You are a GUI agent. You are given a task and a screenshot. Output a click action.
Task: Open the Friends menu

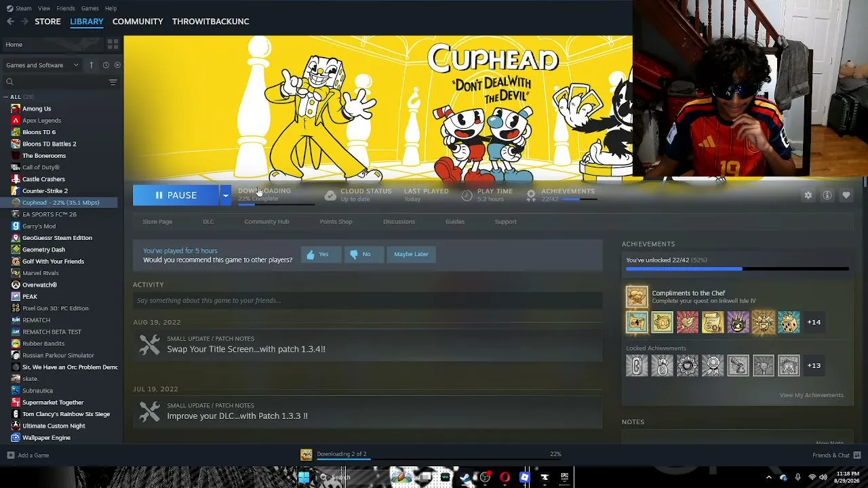pos(66,8)
